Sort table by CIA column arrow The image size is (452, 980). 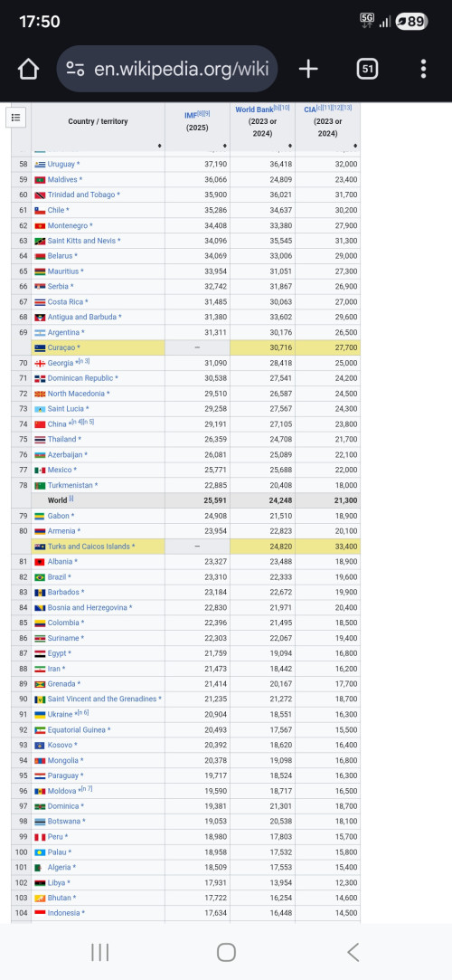[x=354, y=147]
